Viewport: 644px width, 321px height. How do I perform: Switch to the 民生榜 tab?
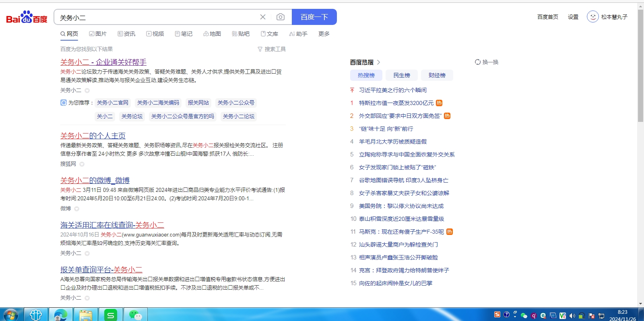click(402, 75)
